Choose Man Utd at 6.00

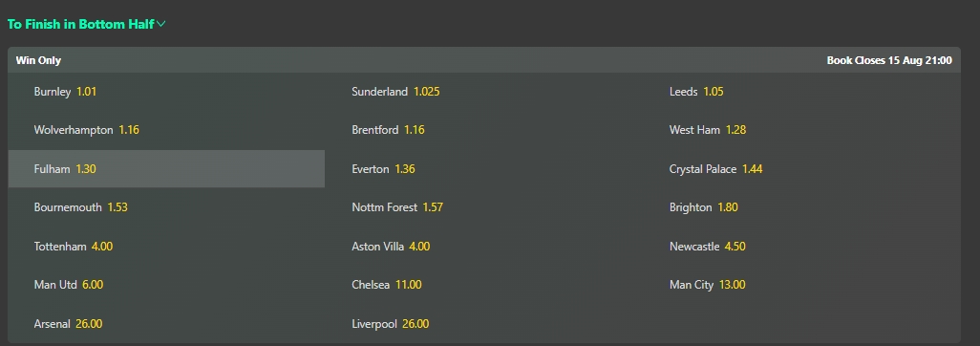[166, 285]
